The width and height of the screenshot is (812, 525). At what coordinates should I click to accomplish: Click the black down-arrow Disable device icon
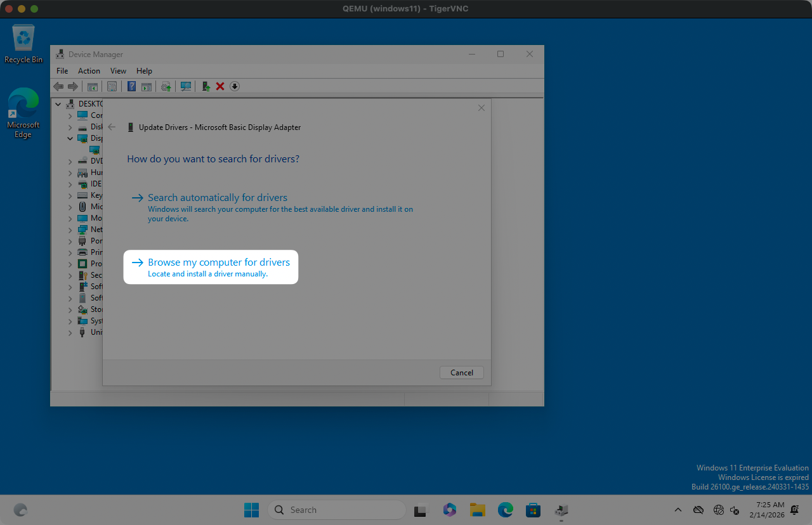coord(235,86)
